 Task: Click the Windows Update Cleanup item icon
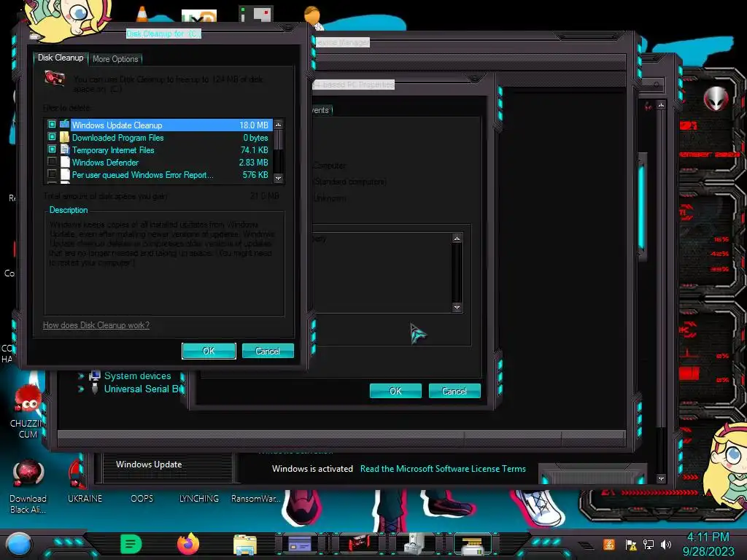tap(65, 125)
